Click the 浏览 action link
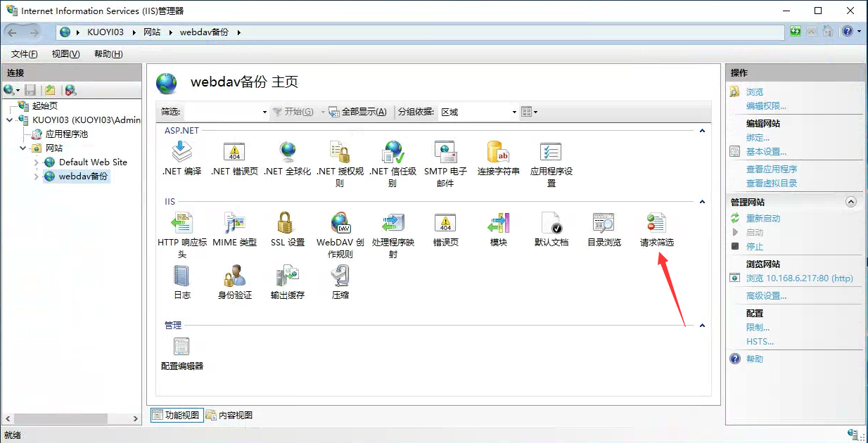The image size is (868, 443). tap(755, 92)
